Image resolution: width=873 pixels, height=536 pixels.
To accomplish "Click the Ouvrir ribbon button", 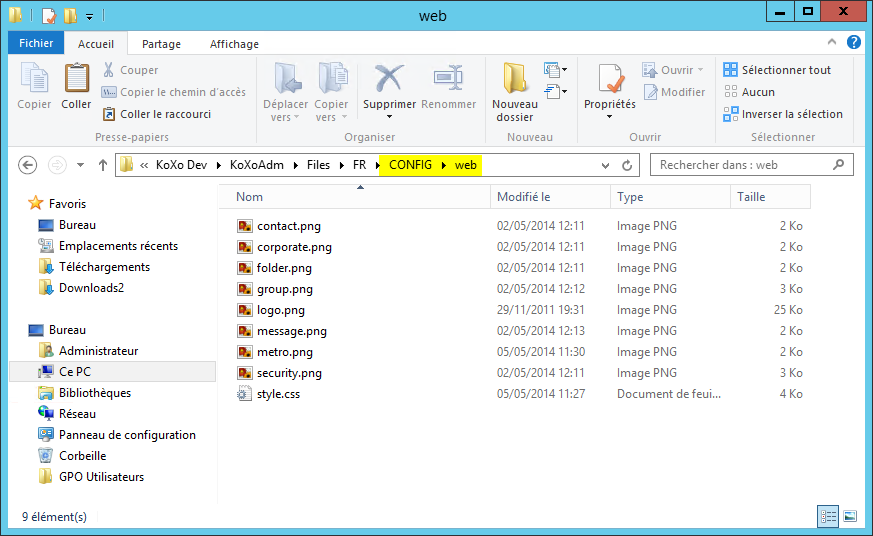I will tap(673, 70).
